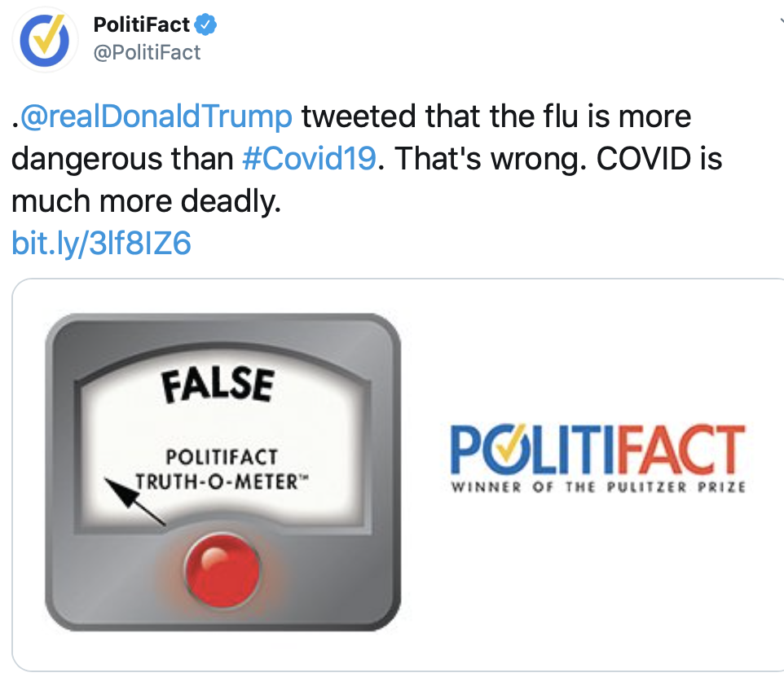784x686 pixels.
Task: Open the @PolitiFact handle link
Action: coord(148,52)
